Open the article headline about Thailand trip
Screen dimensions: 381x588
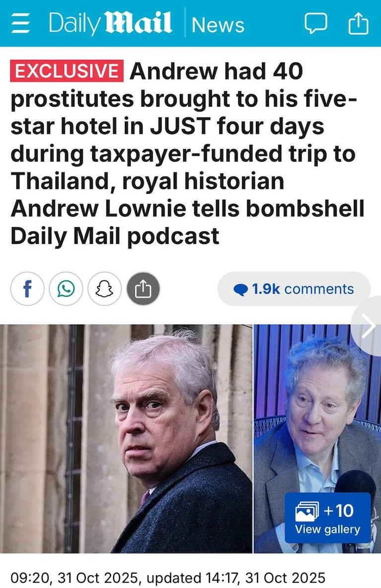click(188, 153)
